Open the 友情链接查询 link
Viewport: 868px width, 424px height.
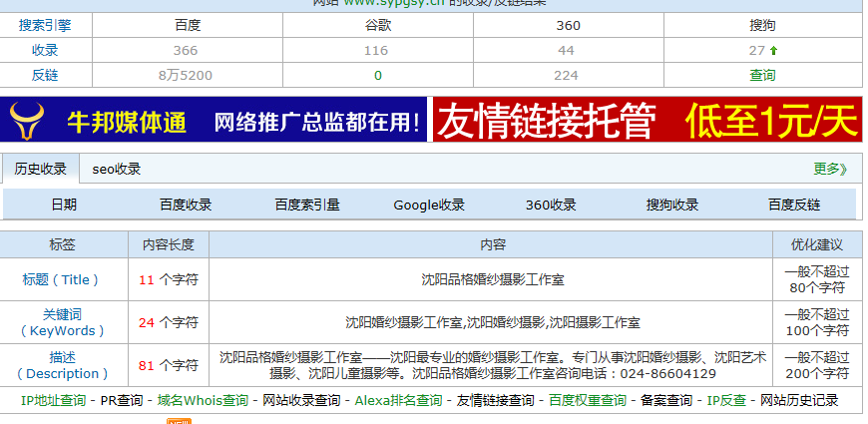[x=496, y=400]
